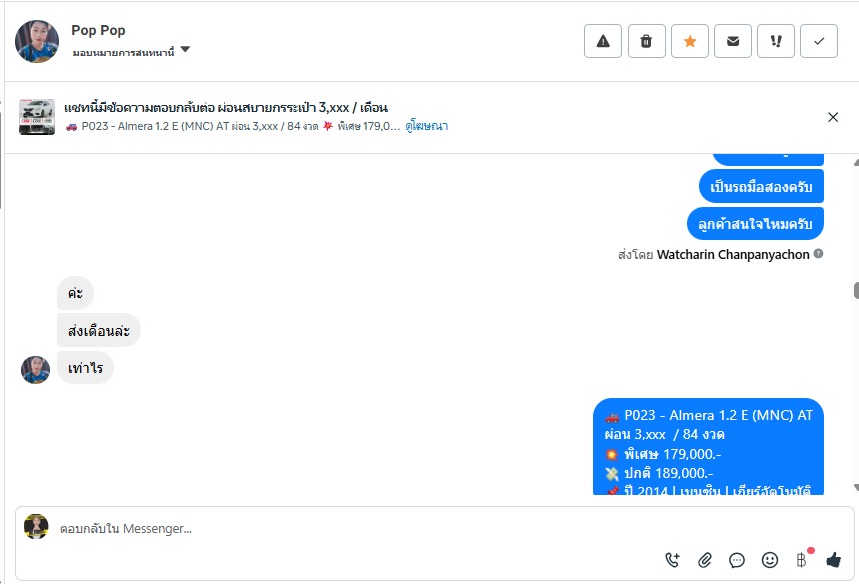
Task: Start a call with phone plus icon
Action: pos(672,559)
